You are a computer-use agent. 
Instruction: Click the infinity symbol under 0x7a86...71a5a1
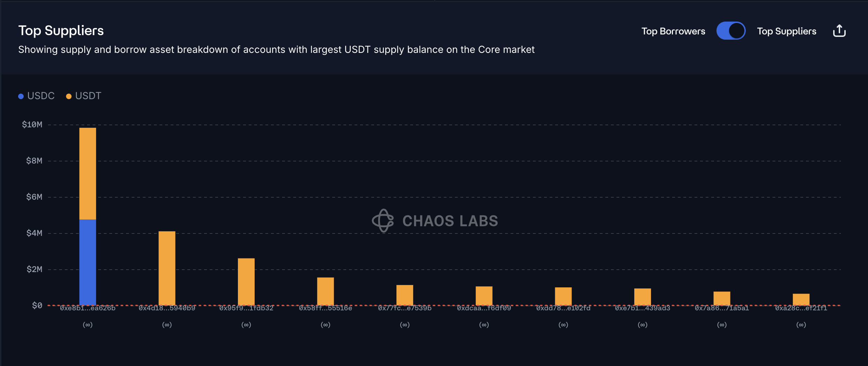[x=722, y=325]
